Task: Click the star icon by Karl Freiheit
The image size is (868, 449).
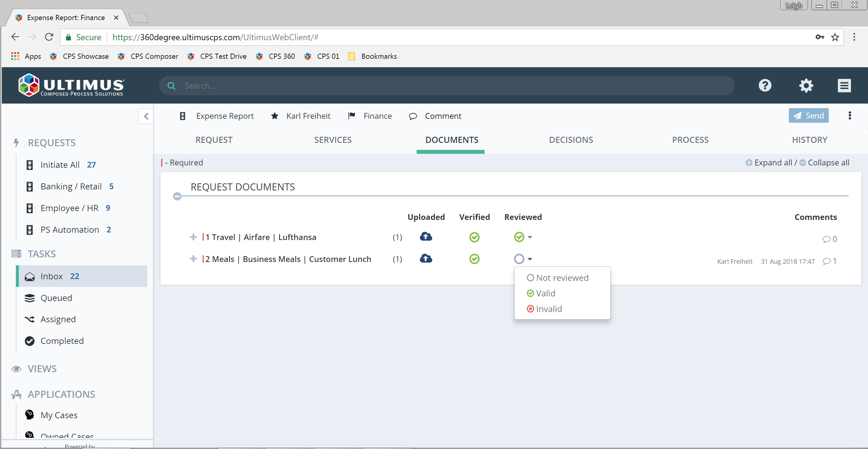Action: point(275,116)
